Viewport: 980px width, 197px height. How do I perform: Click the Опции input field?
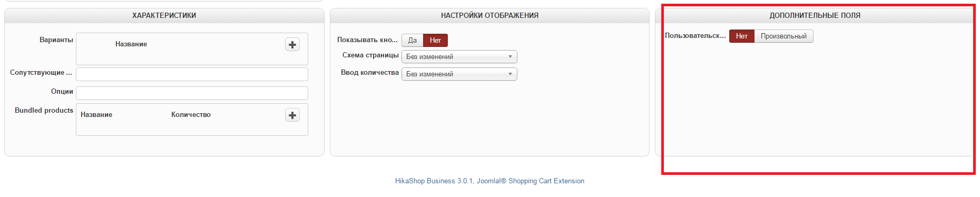pyautogui.click(x=192, y=93)
